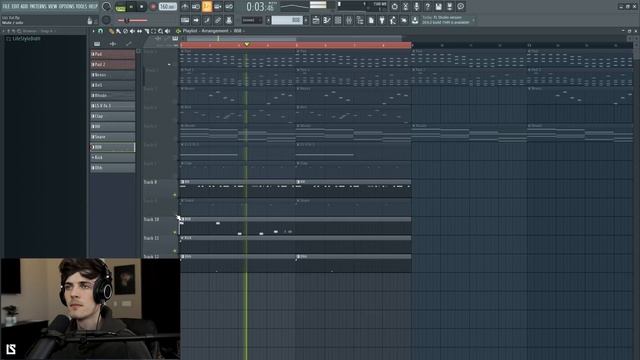Open the playlist options arrow menu
This screenshot has height=360, width=640.
point(93,31)
